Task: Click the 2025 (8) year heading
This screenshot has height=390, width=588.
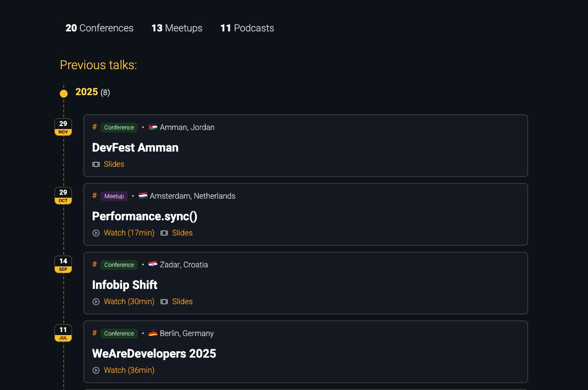Action: click(x=93, y=92)
